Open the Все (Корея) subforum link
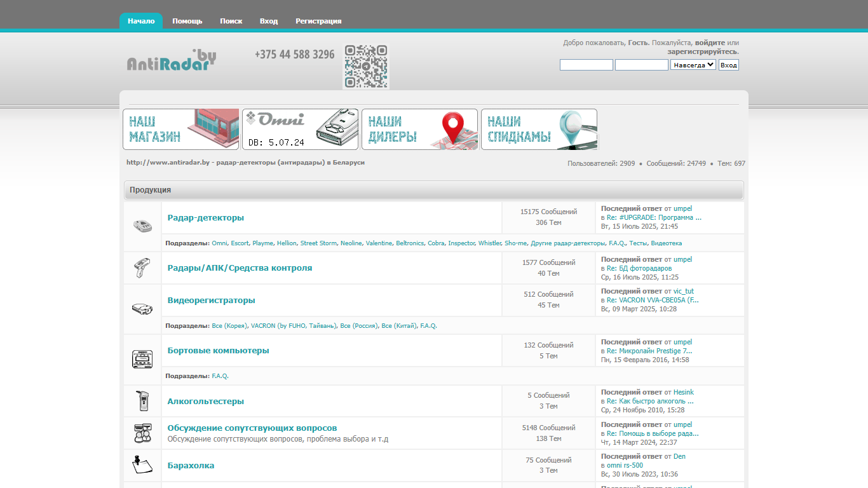868x488 pixels. [x=229, y=326]
